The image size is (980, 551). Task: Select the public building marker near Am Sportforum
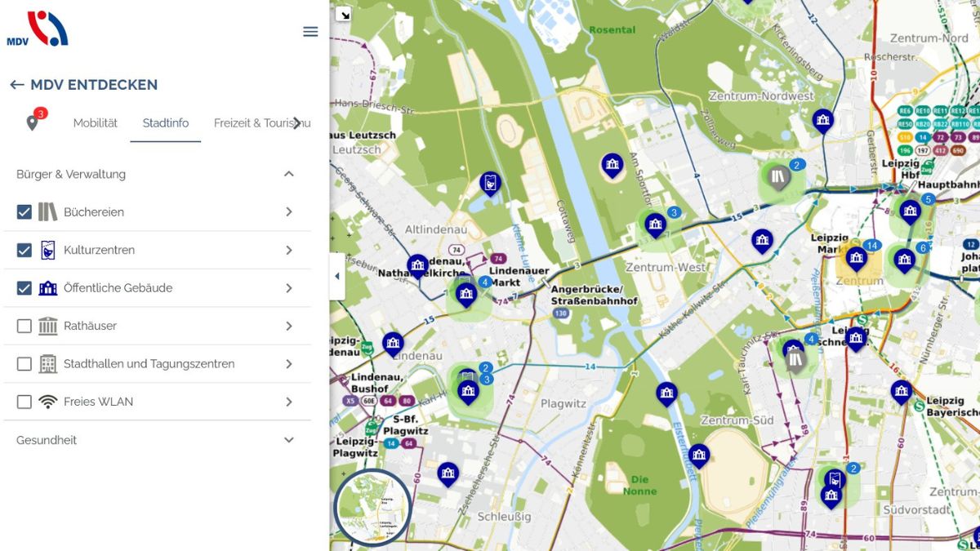[612, 165]
